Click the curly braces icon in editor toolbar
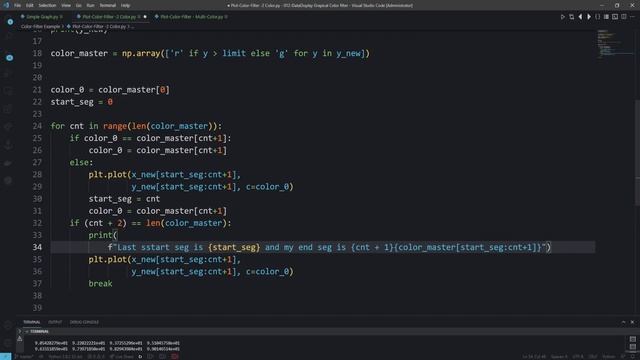 pos(598,17)
